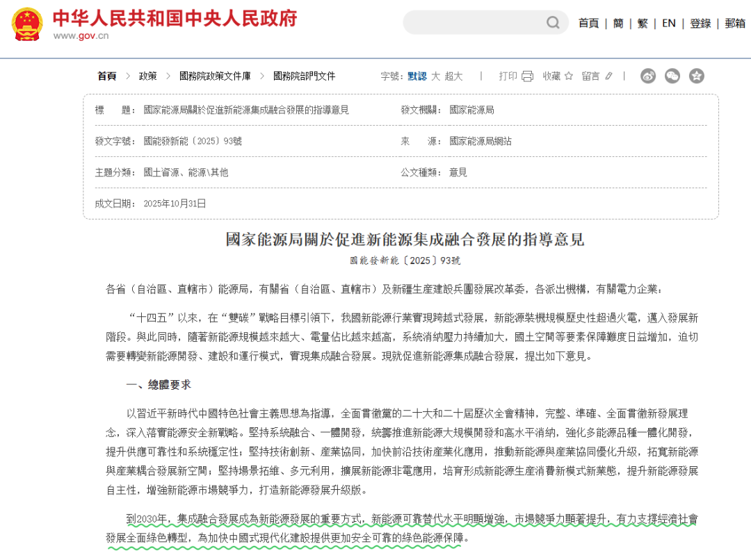Click the pencil icon beside 留言
751x560 pixels.
[x=609, y=76]
